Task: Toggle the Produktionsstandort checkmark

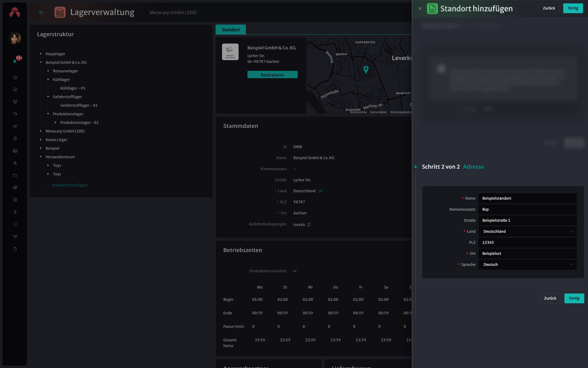Action: pyautogui.click(x=295, y=271)
